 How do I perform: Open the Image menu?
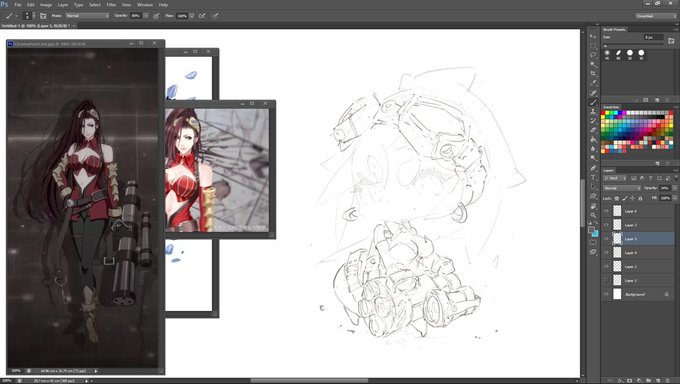click(46, 5)
